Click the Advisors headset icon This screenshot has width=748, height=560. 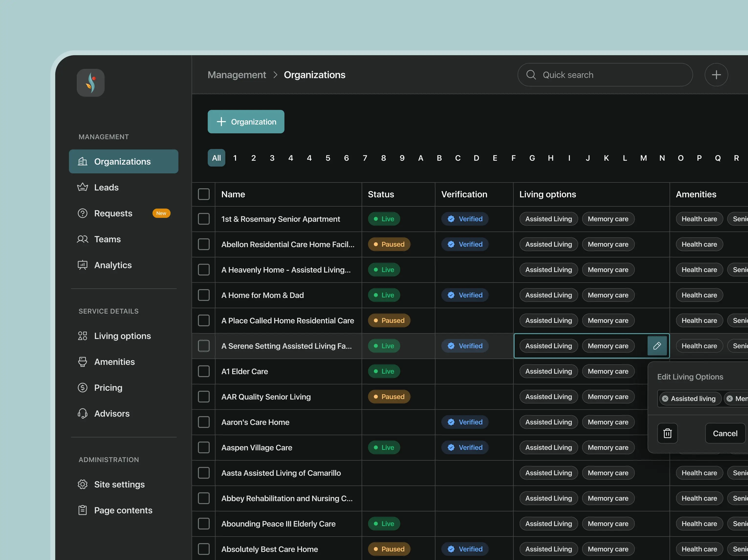point(83,414)
